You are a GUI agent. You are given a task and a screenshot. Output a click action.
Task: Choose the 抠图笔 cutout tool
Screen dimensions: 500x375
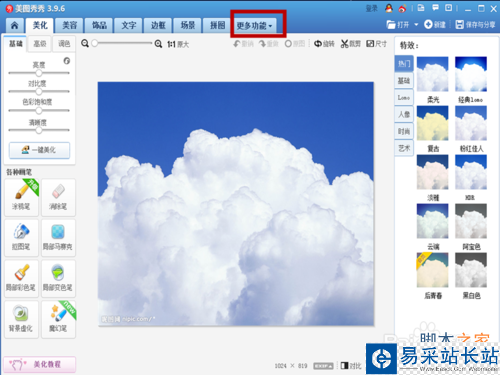pyautogui.click(x=22, y=238)
